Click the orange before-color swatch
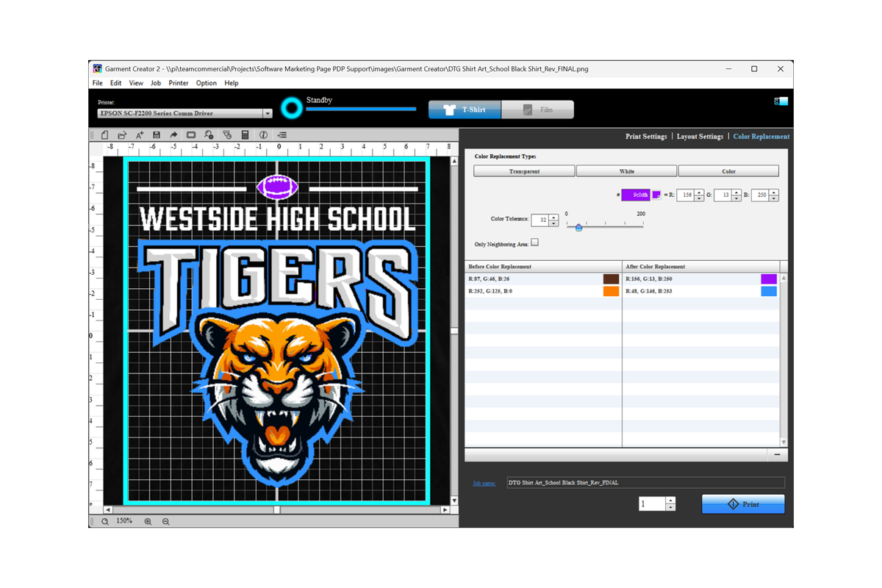Viewport: 882px width, 588px height. click(611, 292)
